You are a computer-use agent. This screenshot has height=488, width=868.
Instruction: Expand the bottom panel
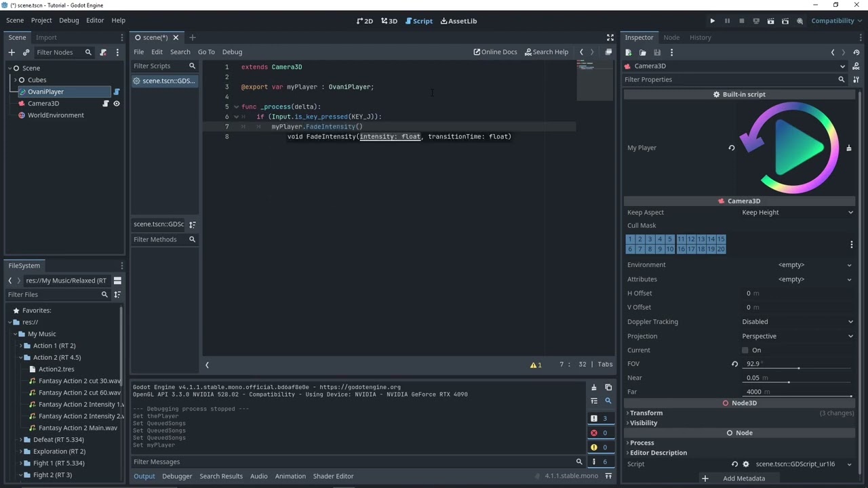pos(608,476)
